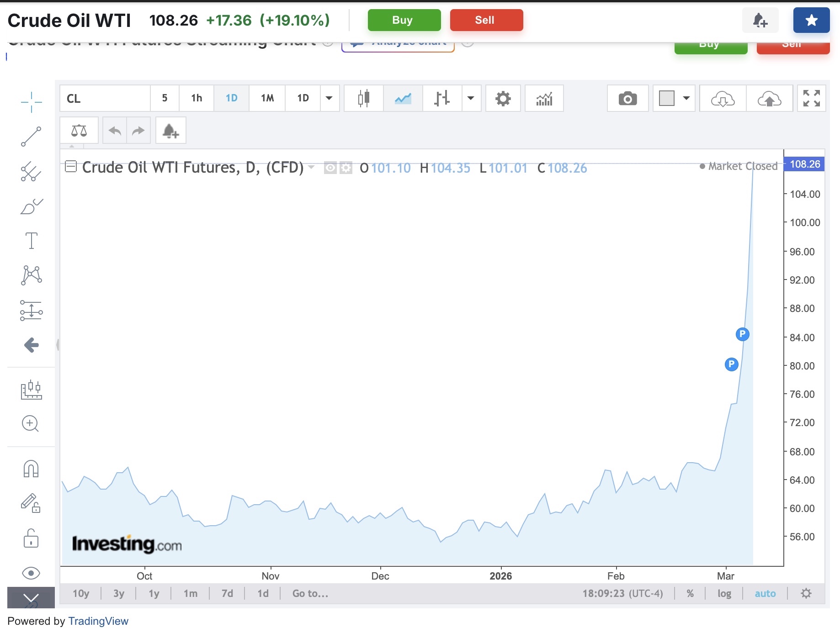Enter fullscreen chart mode

(x=811, y=98)
